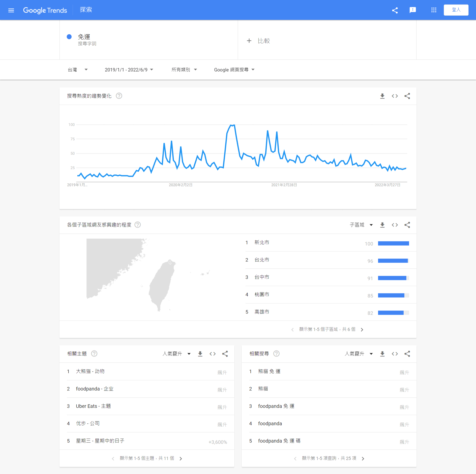The width and height of the screenshot is (476, 474).
Task: Share this exploration via header share icon
Action: (395, 10)
